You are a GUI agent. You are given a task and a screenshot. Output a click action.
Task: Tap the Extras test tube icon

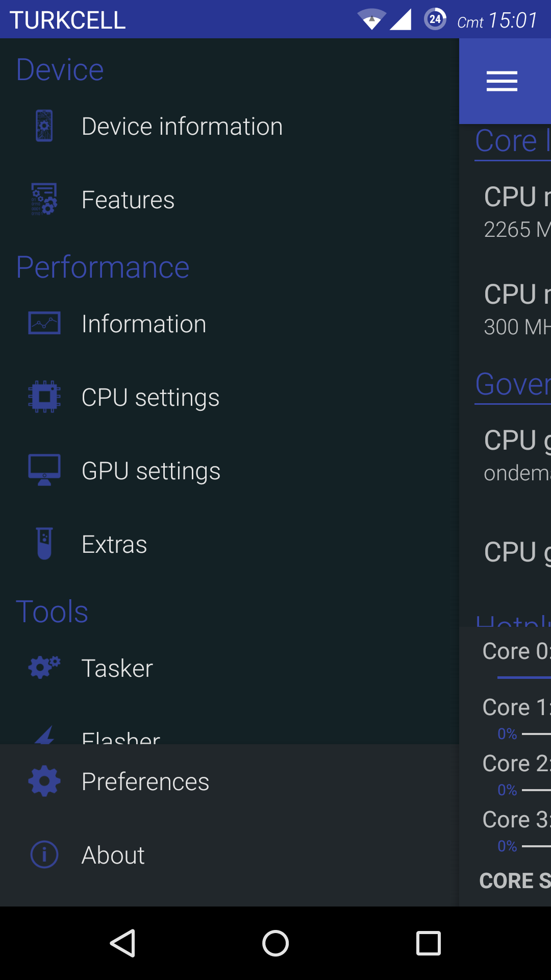click(x=44, y=544)
